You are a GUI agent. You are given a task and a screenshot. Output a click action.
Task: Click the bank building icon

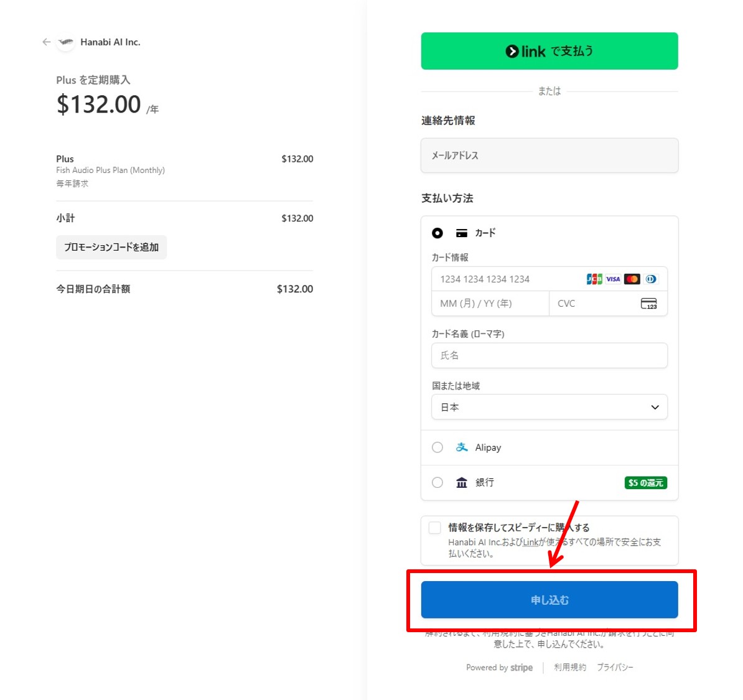click(x=462, y=482)
